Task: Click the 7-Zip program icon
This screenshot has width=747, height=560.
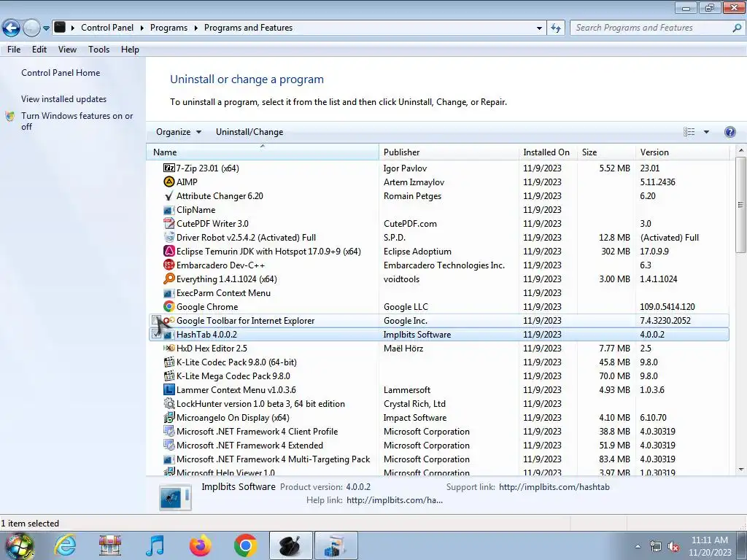Action: pyautogui.click(x=169, y=168)
